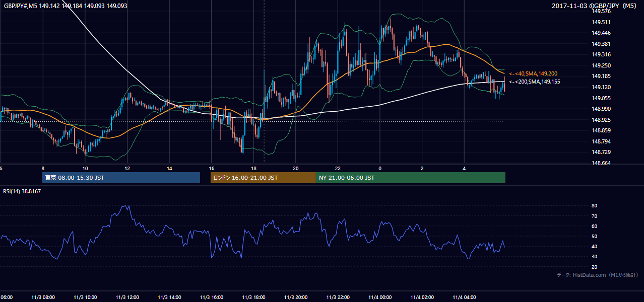The image size is (644, 302).
Task: Click the GBPJPY#,M5 OHLC header text
Action: pyautogui.click(x=66, y=6)
